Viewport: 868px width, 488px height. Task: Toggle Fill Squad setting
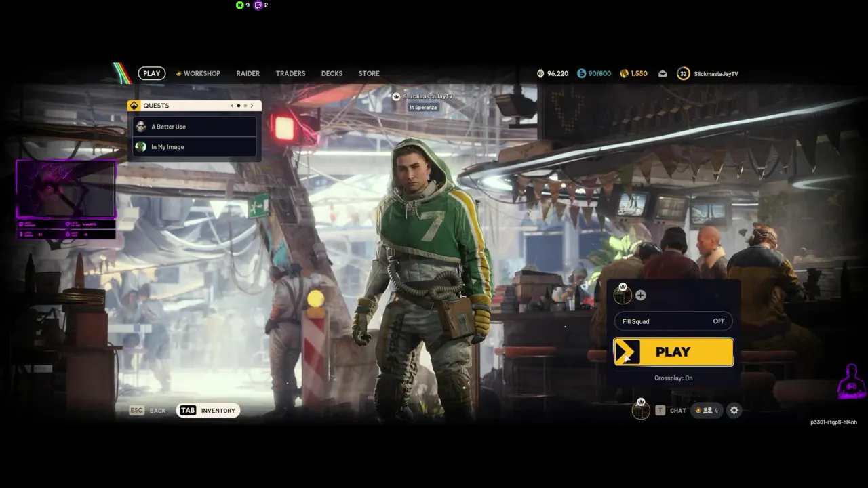[x=673, y=321]
